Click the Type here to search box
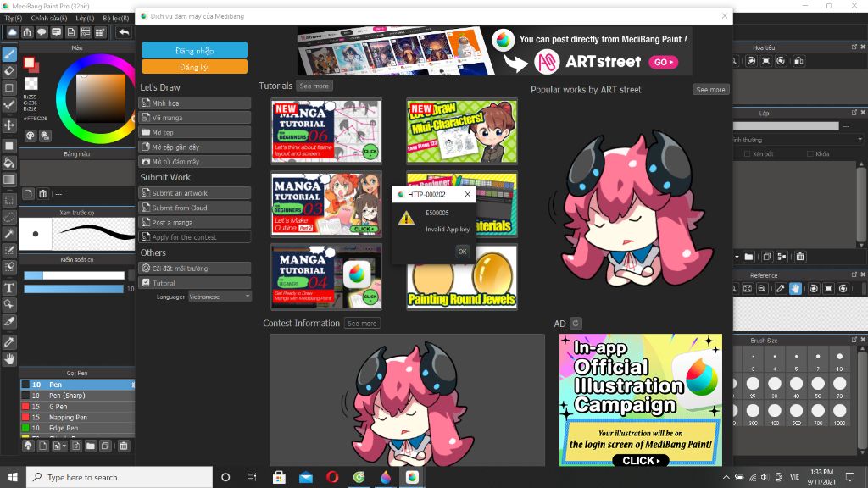The width and height of the screenshot is (868, 488). (119, 477)
